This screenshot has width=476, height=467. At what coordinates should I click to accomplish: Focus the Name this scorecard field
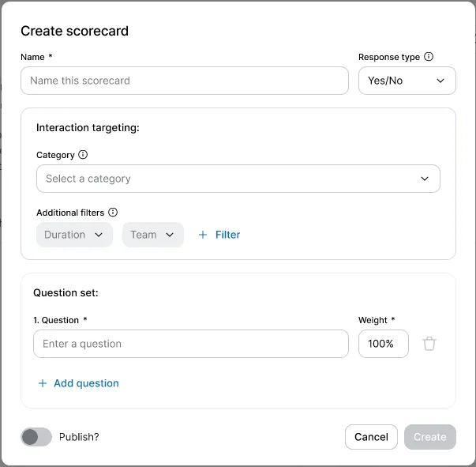click(184, 81)
